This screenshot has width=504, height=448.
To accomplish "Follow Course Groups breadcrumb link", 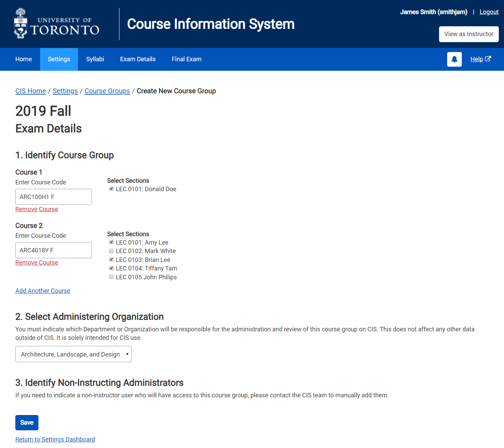I will coord(107,91).
